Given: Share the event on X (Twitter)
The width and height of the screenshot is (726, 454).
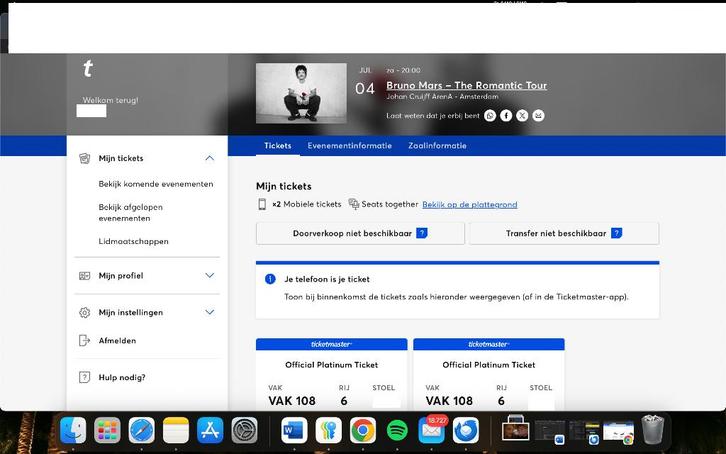Looking at the screenshot, I should click(x=522, y=116).
